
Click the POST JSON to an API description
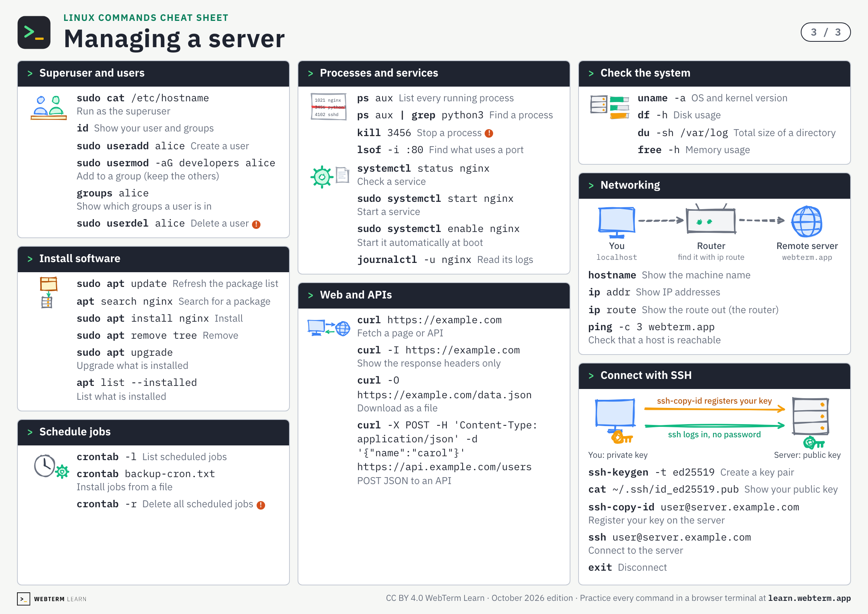click(404, 481)
